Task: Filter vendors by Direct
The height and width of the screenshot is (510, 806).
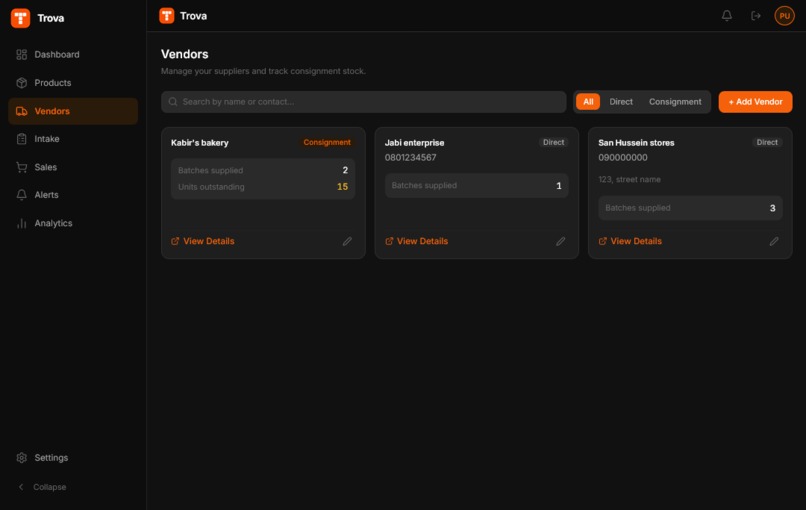Action: coord(621,102)
